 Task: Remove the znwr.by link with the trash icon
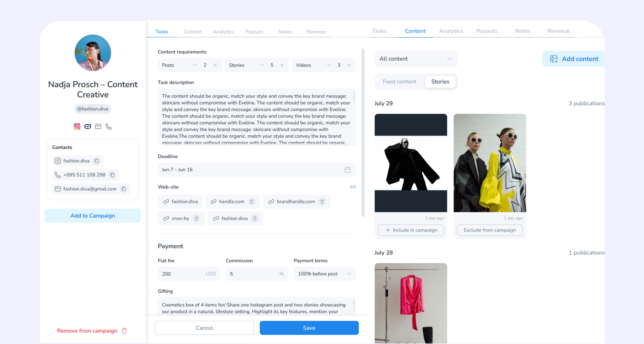coord(196,218)
